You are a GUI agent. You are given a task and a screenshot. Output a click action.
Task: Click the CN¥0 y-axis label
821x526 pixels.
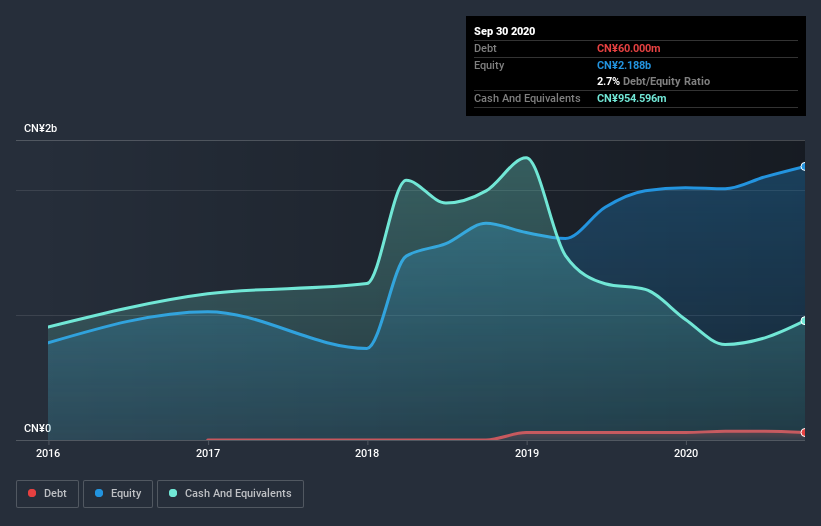tap(38, 428)
